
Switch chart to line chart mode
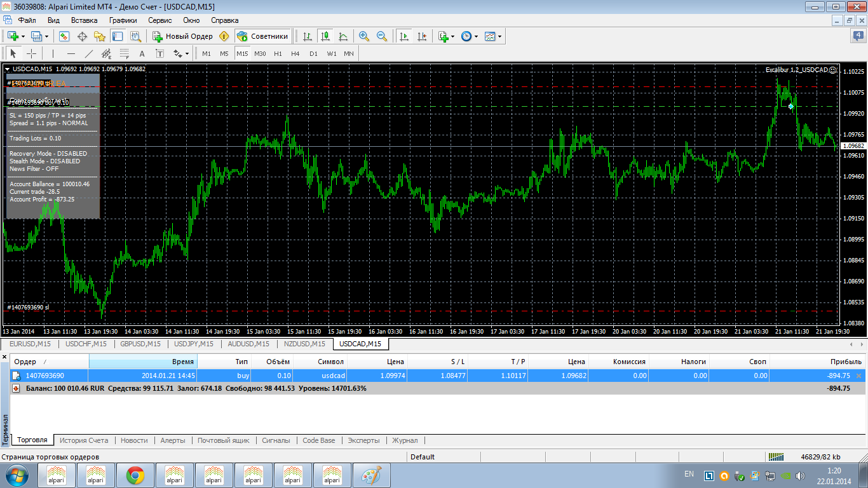(x=343, y=36)
